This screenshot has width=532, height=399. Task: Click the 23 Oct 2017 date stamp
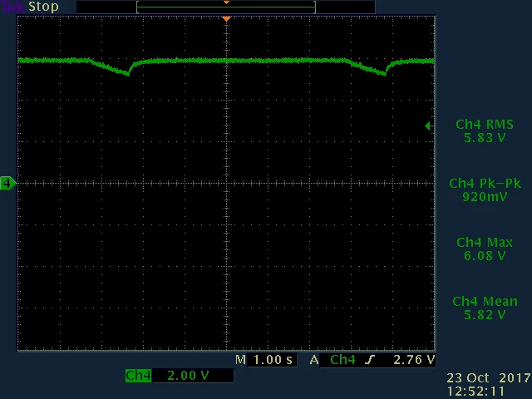click(x=489, y=378)
